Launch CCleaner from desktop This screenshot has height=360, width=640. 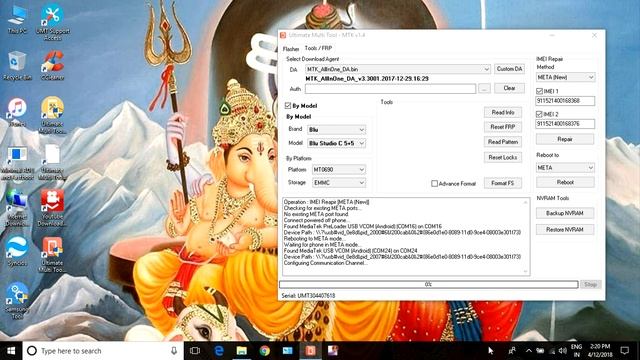pyautogui.click(x=52, y=66)
